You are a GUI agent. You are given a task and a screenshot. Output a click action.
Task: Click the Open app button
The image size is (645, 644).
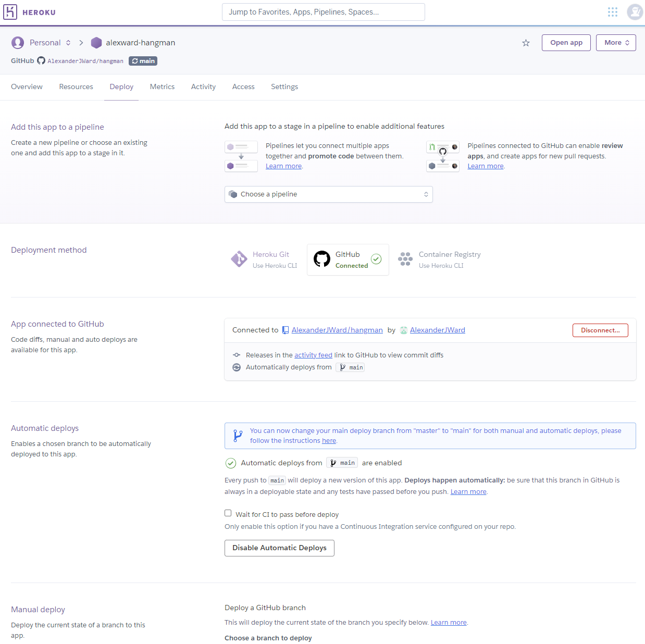(x=566, y=43)
